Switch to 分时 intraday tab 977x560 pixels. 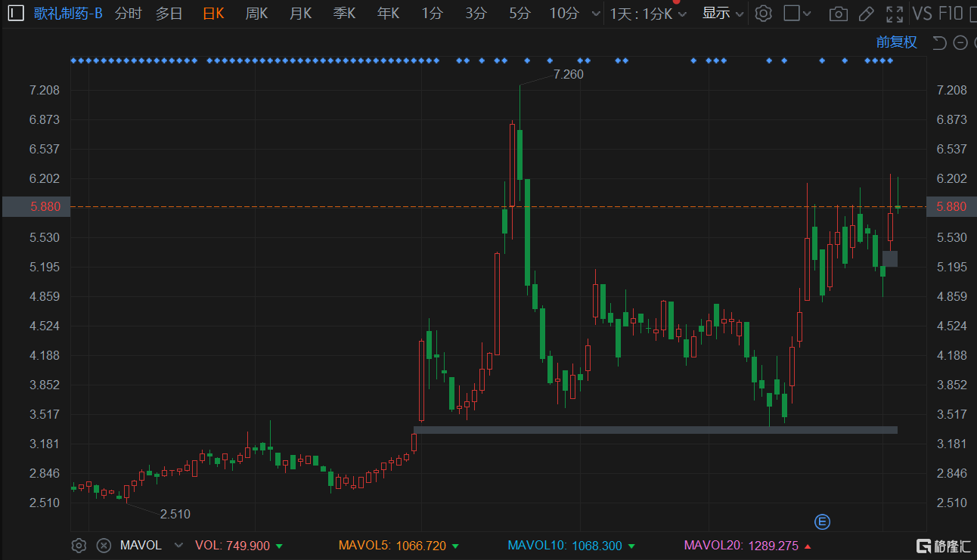[x=129, y=14]
